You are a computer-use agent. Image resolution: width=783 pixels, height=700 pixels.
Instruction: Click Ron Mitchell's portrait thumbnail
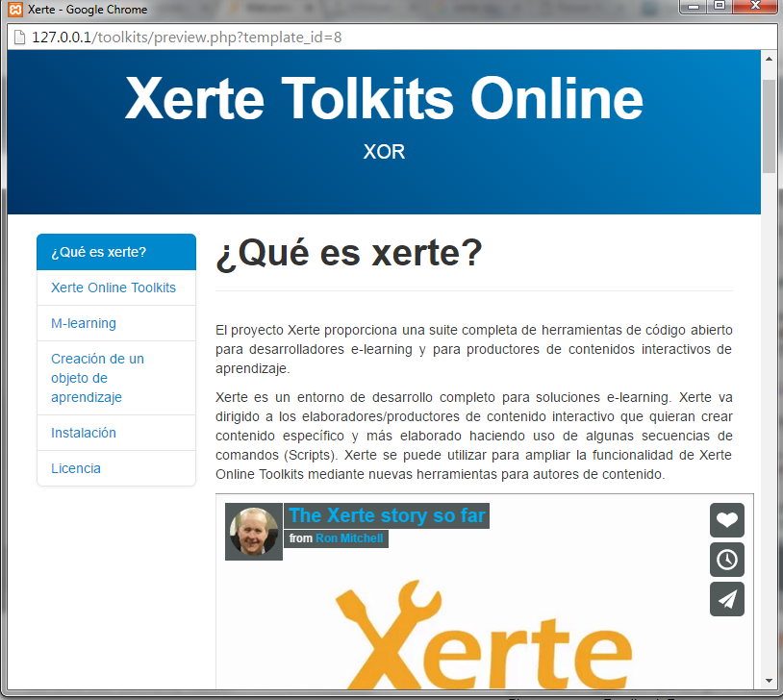point(254,531)
